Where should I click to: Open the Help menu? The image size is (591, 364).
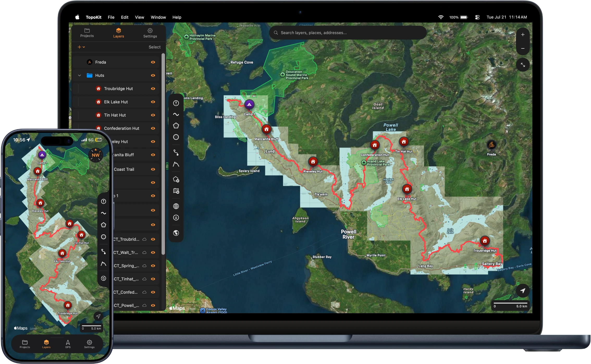177,17
